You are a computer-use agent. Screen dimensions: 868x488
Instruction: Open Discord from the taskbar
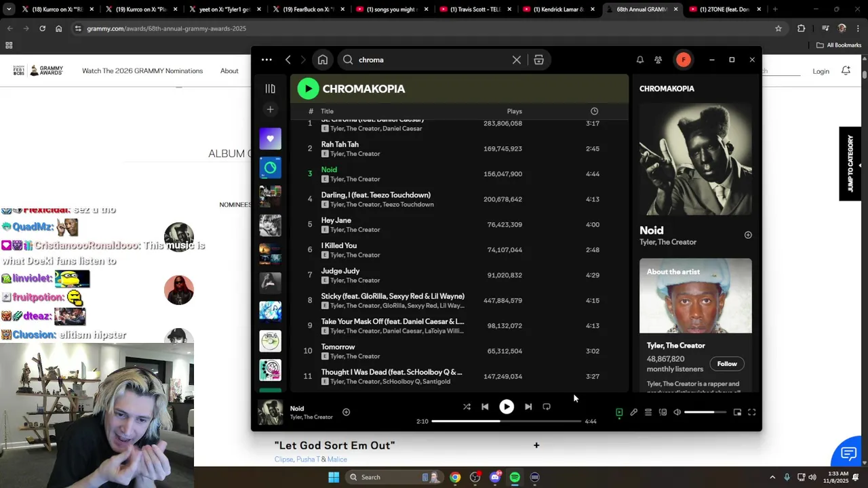[495, 477]
